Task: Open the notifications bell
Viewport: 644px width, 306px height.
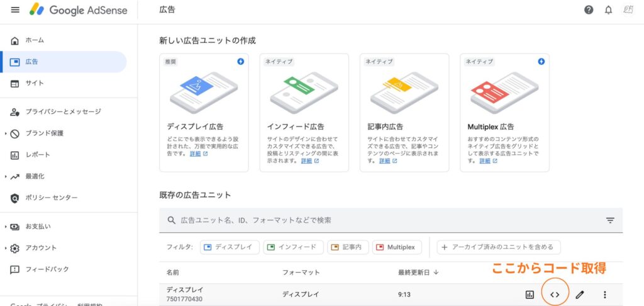Action: coord(608,10)
